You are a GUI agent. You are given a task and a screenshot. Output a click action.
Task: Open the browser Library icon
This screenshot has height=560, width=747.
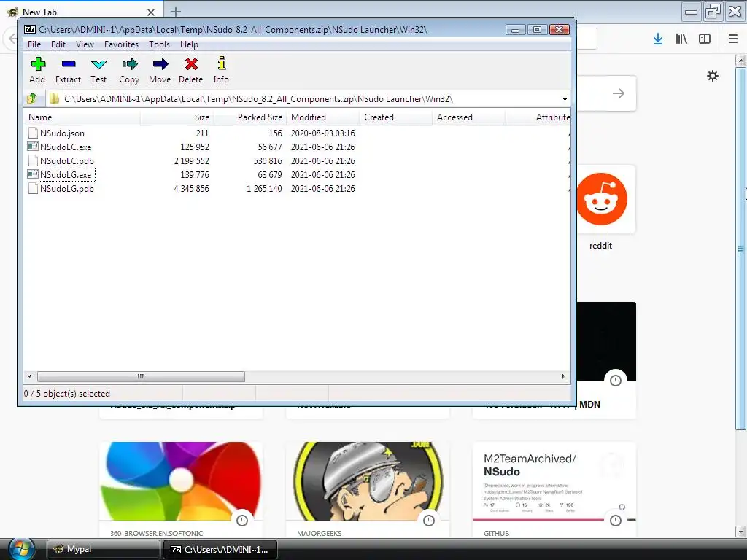click(681, 39)
